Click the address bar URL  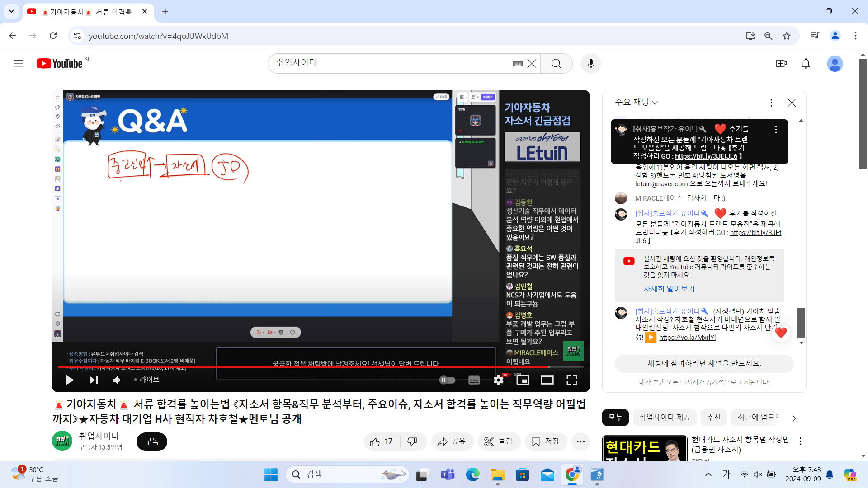(158, 36)
